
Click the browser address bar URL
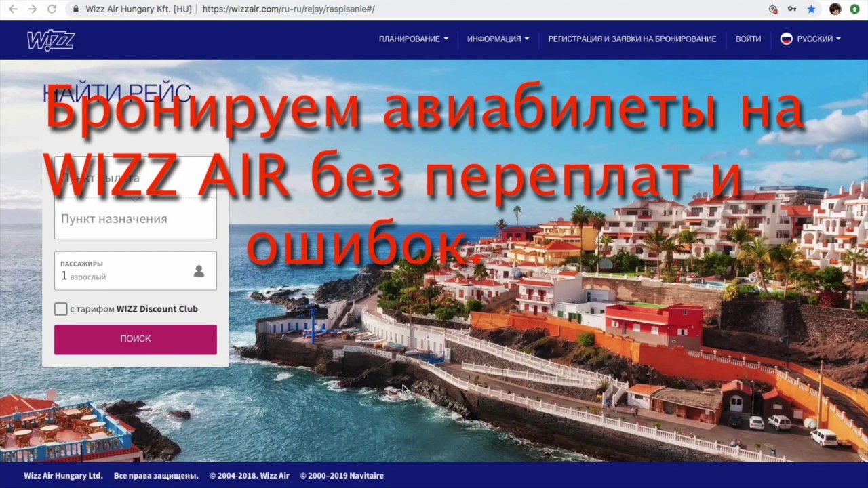point(288,9)
